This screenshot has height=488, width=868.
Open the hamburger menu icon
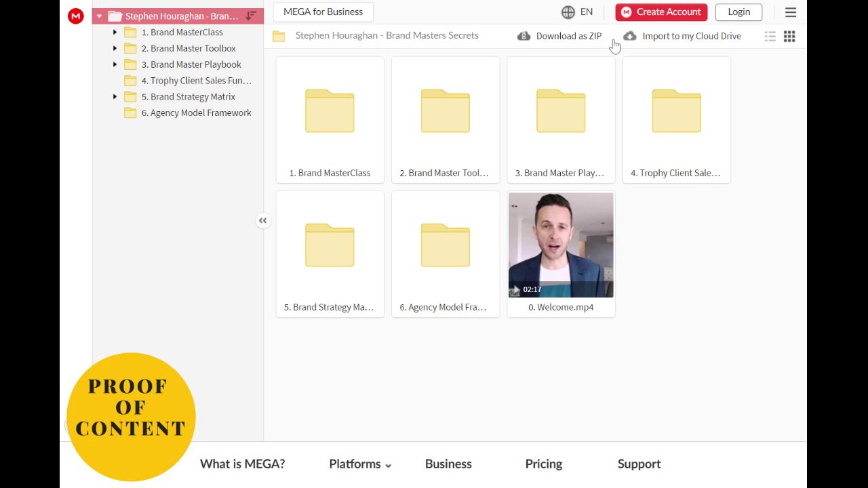[791, 12]
